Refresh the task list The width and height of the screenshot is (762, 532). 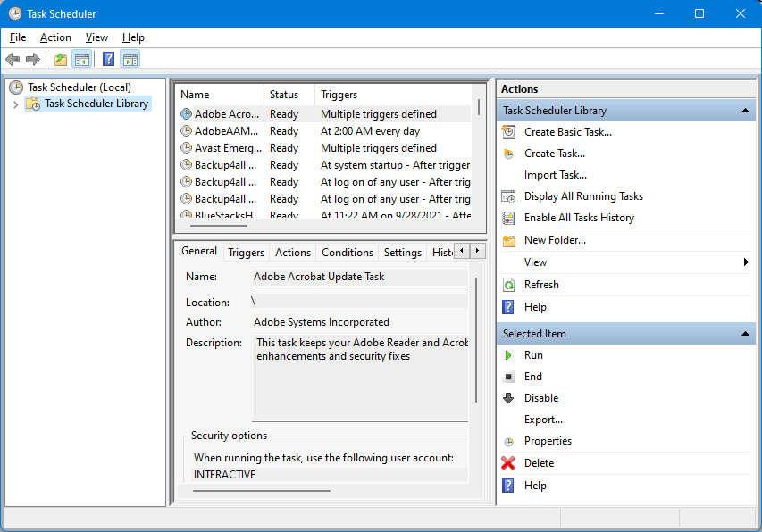coord(542,284)
